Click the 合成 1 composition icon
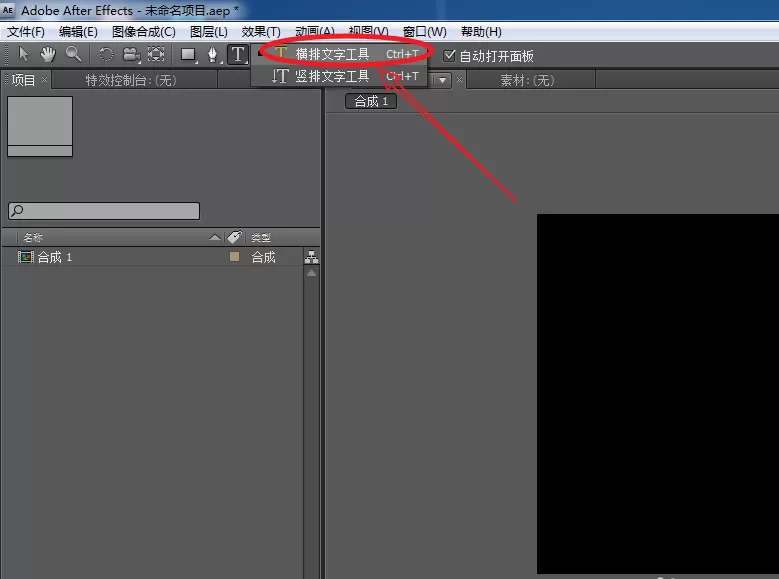 tap(26, 257)
